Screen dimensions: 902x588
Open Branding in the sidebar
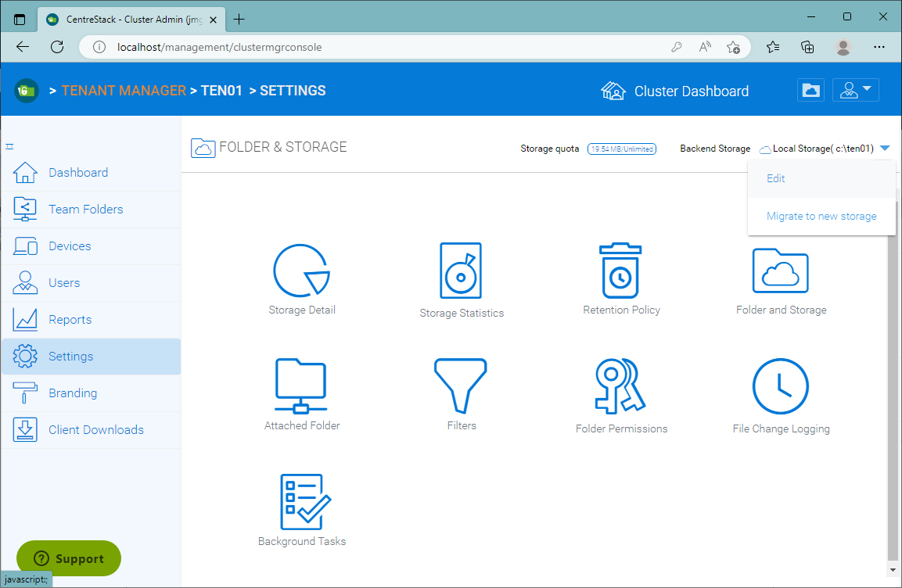pyautogui.click(x=73, y=393)
